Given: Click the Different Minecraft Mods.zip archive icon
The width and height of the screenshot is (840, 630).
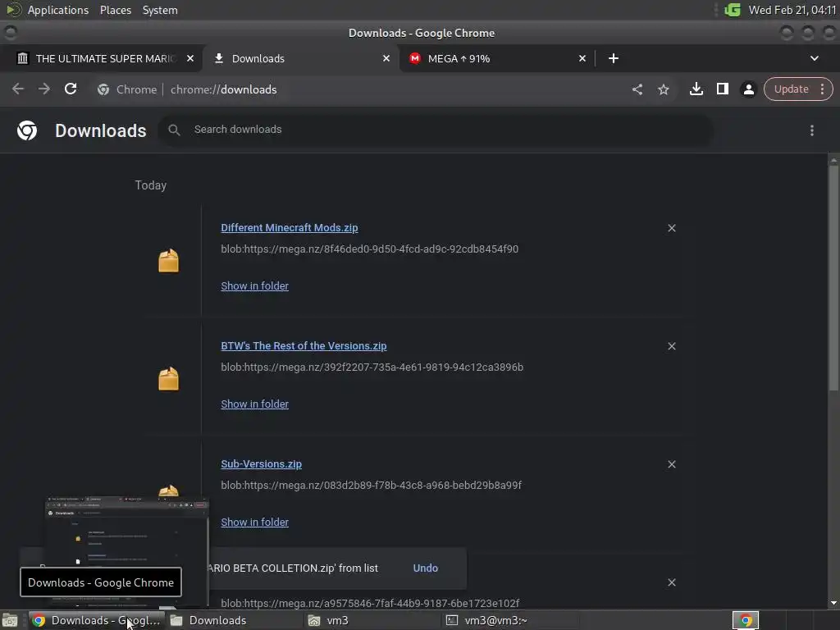Looking at the screenshot, I should [168, 261].
